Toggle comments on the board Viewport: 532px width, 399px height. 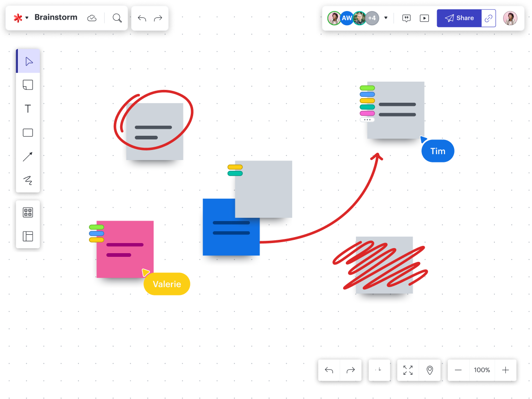(x=406, y=18)
